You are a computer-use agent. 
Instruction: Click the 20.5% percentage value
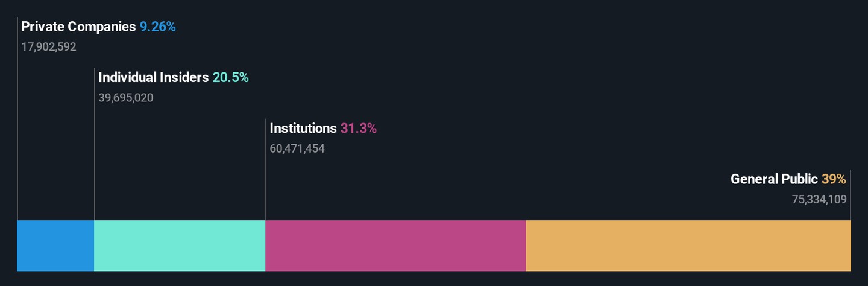click(230, 78)
